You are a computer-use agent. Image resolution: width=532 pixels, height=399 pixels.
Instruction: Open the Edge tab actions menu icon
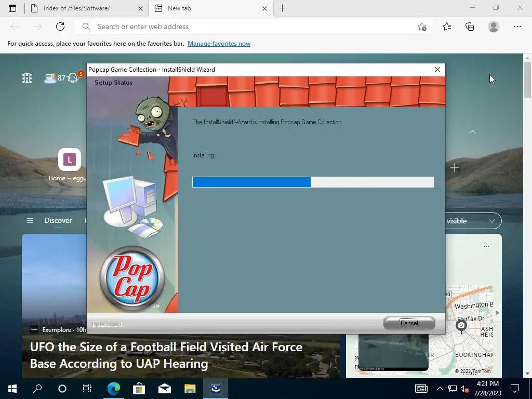click(x=12, y=8)
